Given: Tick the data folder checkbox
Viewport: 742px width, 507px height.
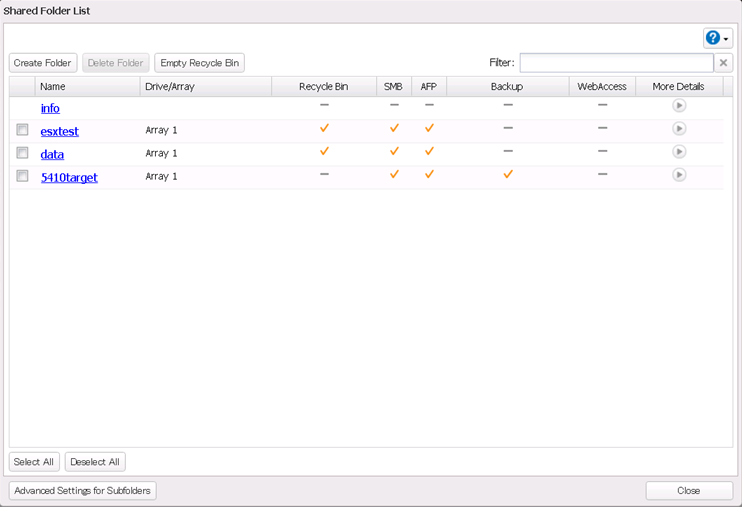Looking at the screenshot, I should point(22,153).
